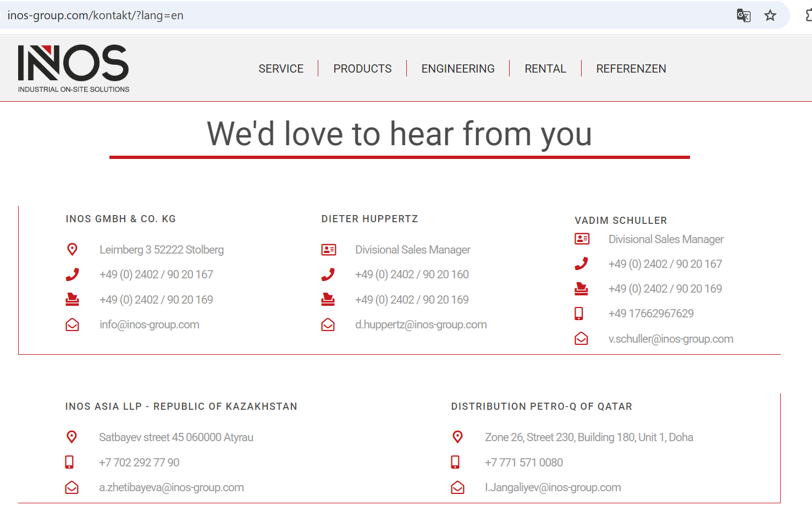
Task: Click the ID card icon under Dieter Huppertz
Action: 328,250
